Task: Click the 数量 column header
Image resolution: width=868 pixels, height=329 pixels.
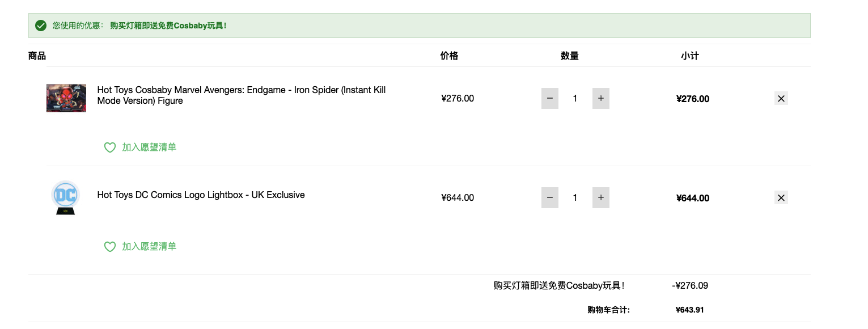Action: (570, 56)
